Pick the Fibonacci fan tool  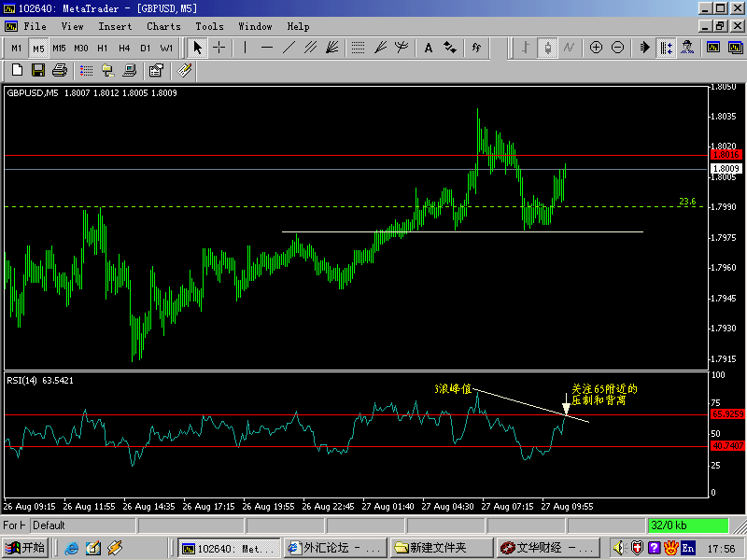coord(380,48)
